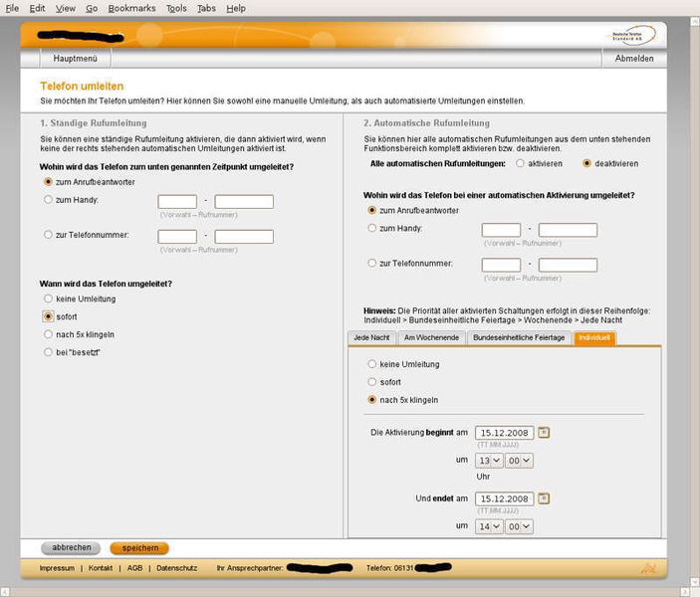Image resolution: width=700 pixels, height=597 pixels.
Task: Click the vertical scrollbar up arrow
Action: click(x=695, y=21)
